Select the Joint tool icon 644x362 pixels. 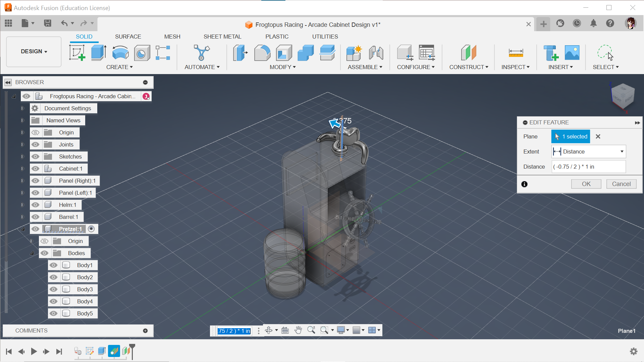click(x=376, y=53)
